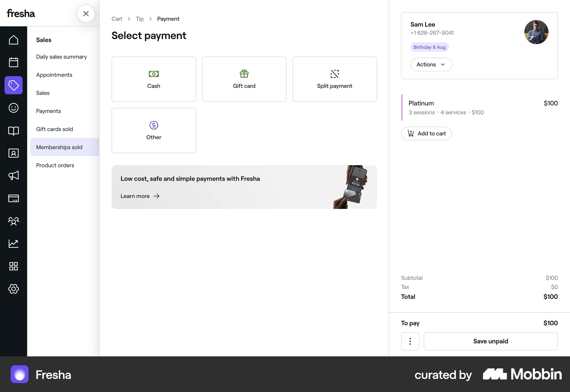Select Memberships sold in Sales menu
The width and height of the screenshot is (570, 392).
tap(59, 147)
